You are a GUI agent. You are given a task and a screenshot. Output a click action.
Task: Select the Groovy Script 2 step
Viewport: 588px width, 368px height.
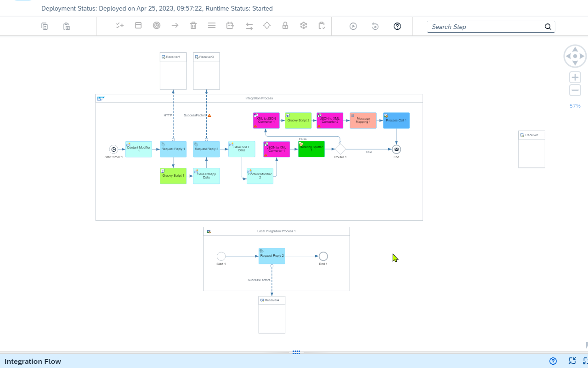(x=298, y=121)
